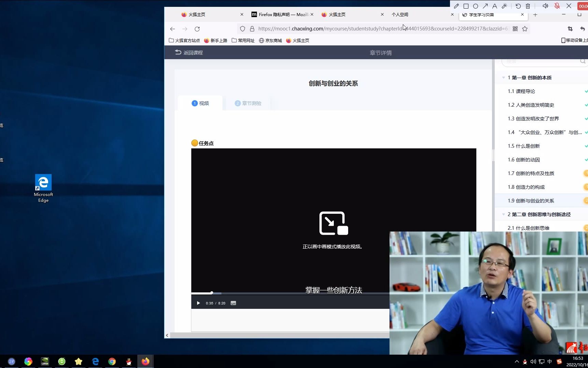Click the chaoxing URL address bar
Screen dimensions: 588x368
384,29
